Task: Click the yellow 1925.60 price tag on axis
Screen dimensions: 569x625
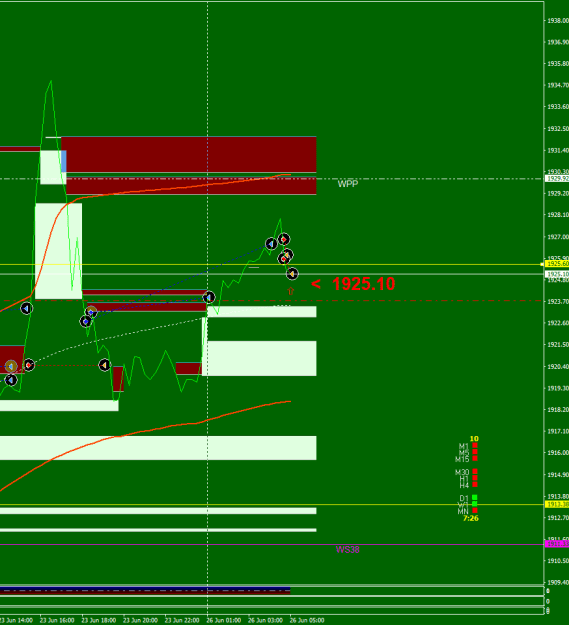Action: pyautogui.click(x=557, y=264)
